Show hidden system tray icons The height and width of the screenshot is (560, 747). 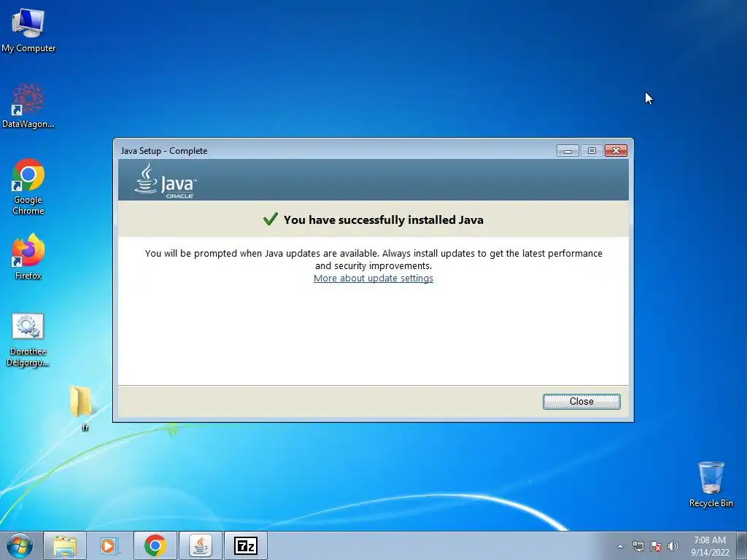point(620,546)
